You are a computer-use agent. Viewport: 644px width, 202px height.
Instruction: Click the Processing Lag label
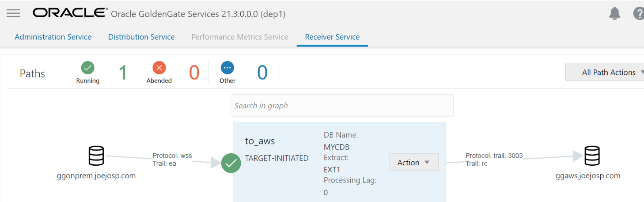click(x=350, y=180)
